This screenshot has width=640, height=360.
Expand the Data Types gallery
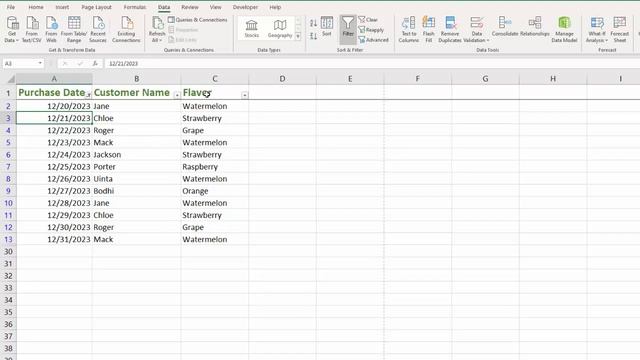pos(298,36)
